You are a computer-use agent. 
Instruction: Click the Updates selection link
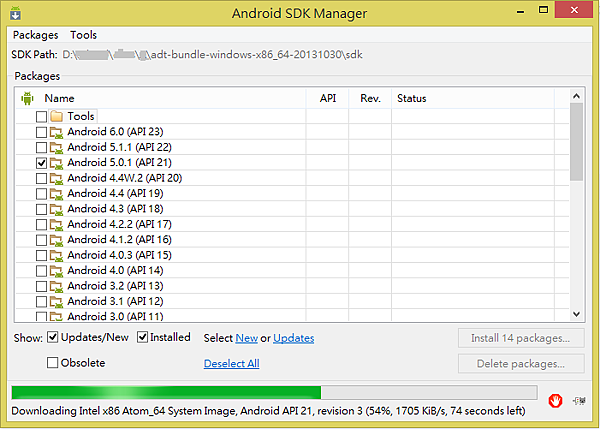click(293, 339)
